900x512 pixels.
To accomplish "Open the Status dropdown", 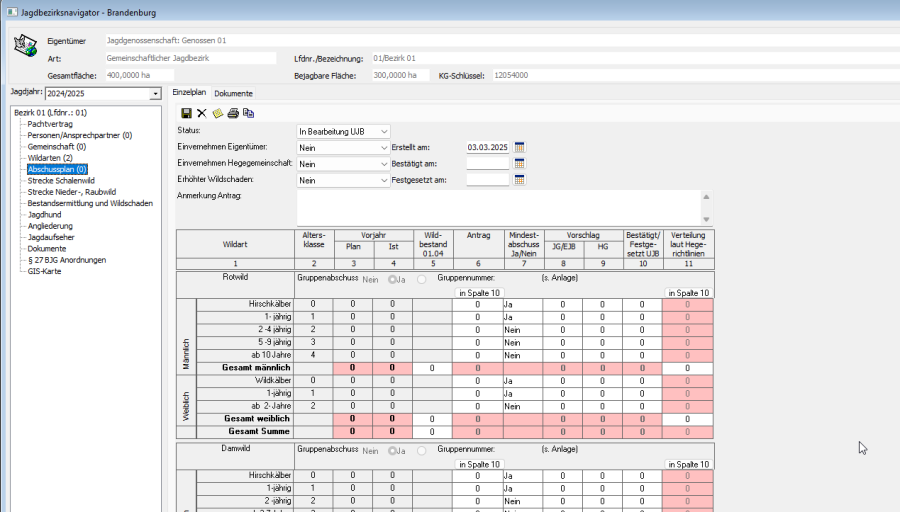I will click(383, 131).
